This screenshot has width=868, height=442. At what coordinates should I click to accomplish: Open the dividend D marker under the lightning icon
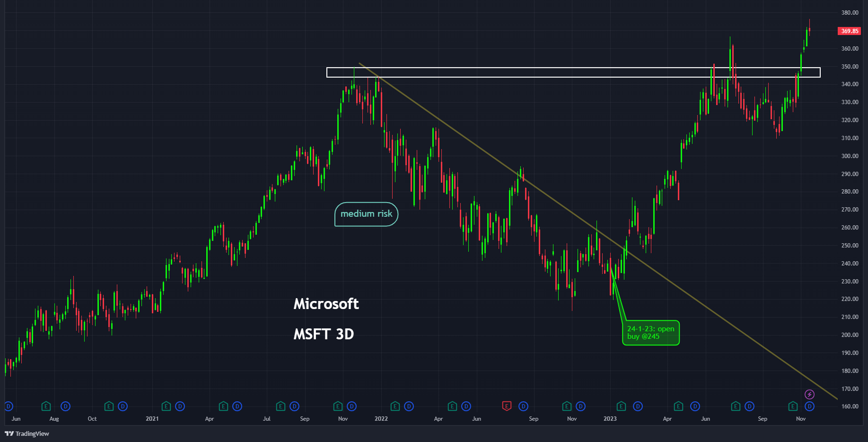[x=810, y=406]
